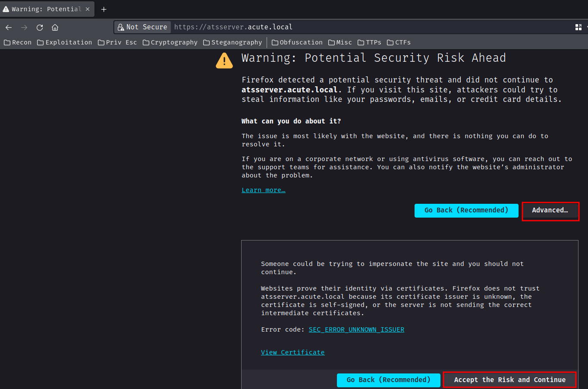This screenshot has height=389, width=588.
Task: Click the yellow warning triangle icon
Action: (x=224, y=61)
